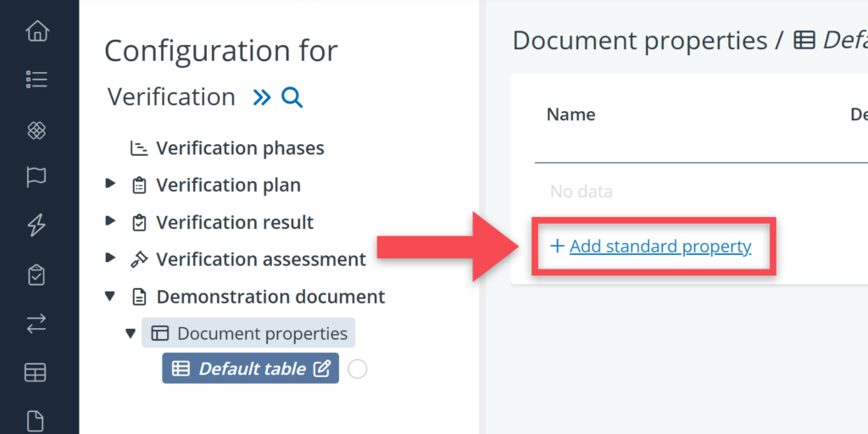Click the exchange arrows sidebar icon
Screen dimensions: 868x434
(37, 323)
